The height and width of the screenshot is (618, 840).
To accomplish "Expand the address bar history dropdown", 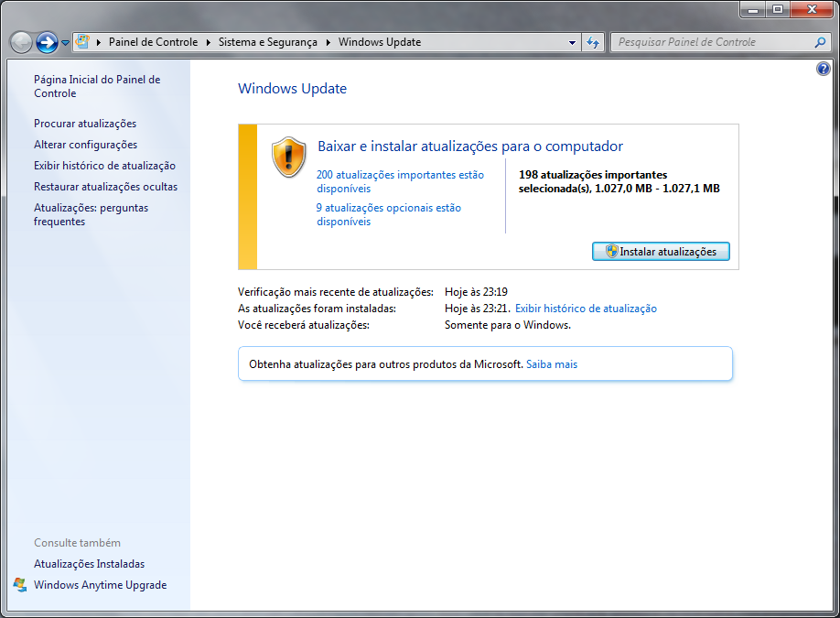I will click(x=572, y=42).
